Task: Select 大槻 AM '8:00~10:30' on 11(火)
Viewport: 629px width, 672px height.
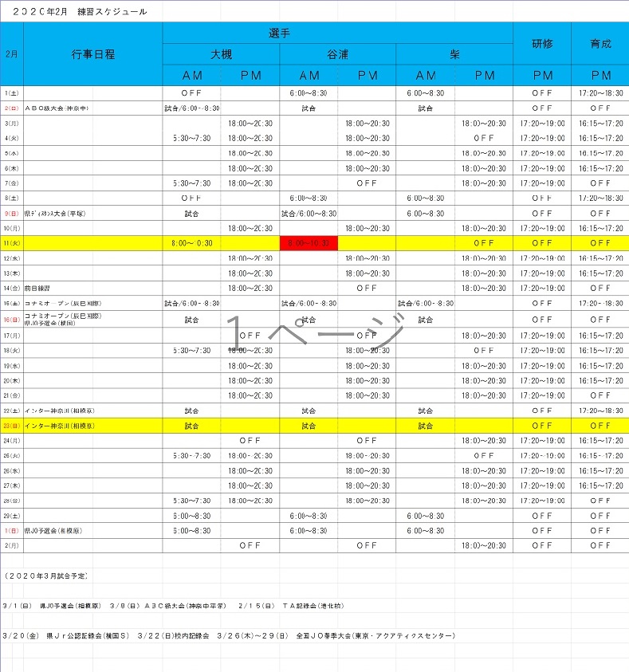Action: pos(191,243)
